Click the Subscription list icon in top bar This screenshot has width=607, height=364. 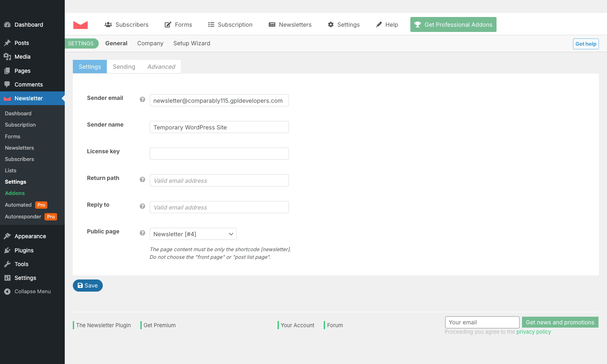tap(211, 25)
